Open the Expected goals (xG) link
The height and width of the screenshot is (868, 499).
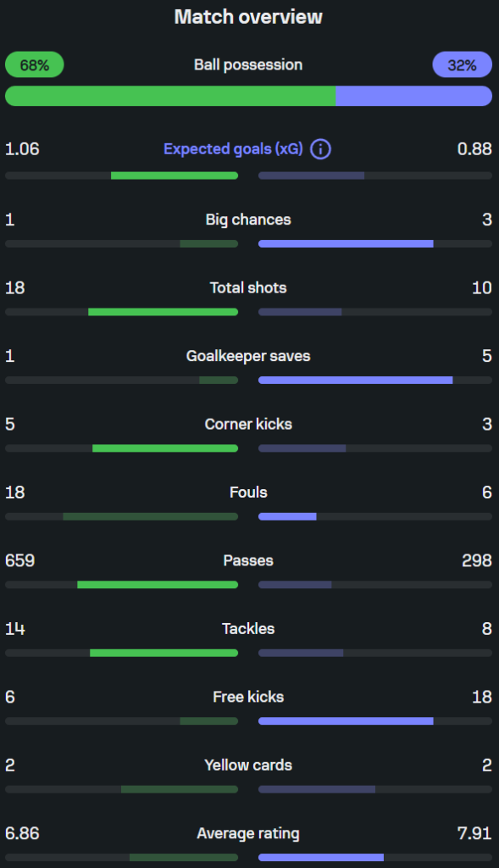pos(234,149)
